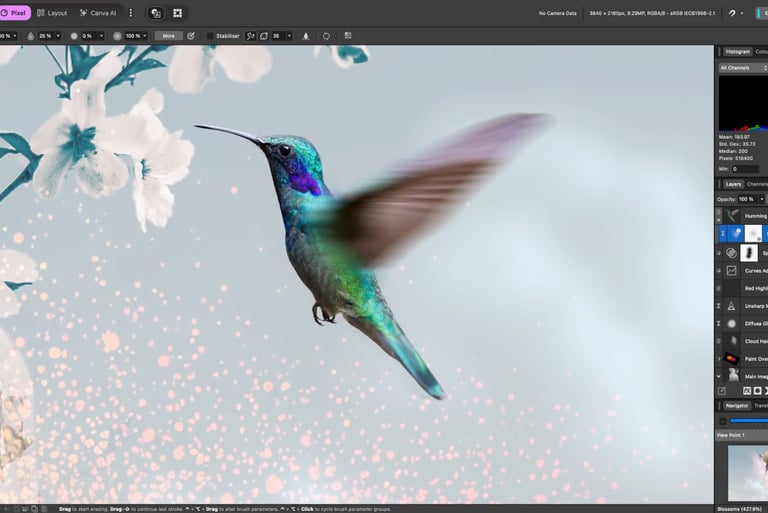The width and height of the screenshot is (768, 513).
Task: Open the 100 % value dropdown after hardness
Action: click(144, 36)
